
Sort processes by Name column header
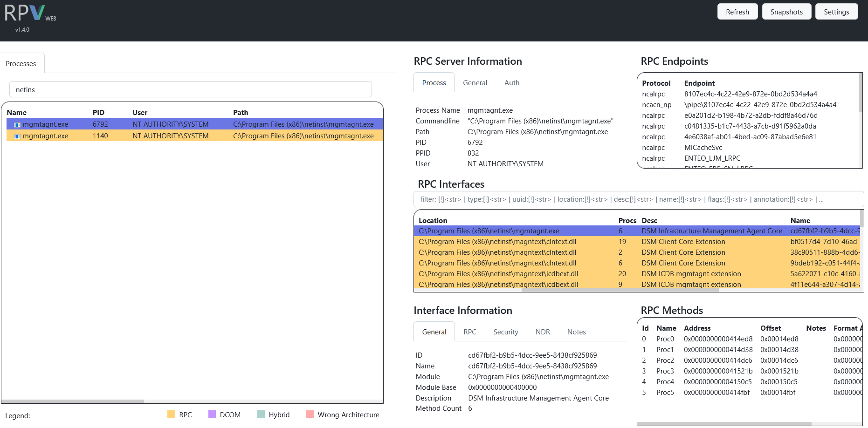click(x=17, y=112)
